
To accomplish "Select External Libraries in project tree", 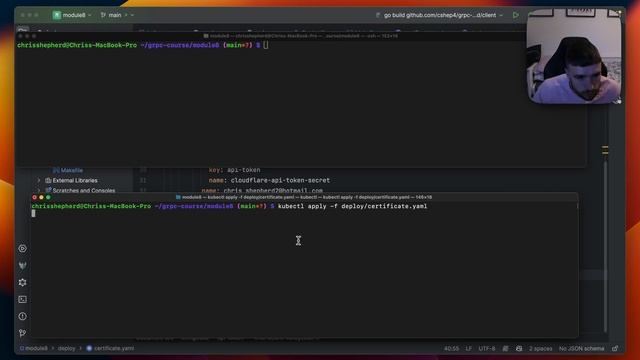I will pyautogui.click(x=75, y=180).
